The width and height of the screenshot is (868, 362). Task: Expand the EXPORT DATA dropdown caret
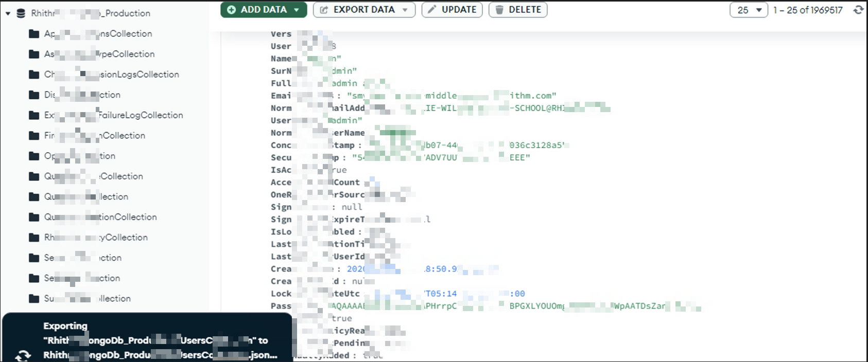pyautogui.click(x=405, y=10)
